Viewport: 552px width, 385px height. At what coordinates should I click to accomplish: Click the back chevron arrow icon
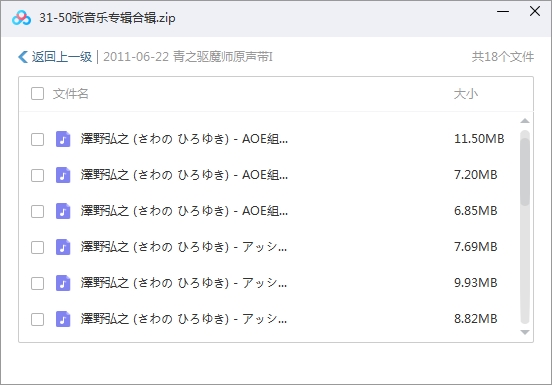point(23,57)
